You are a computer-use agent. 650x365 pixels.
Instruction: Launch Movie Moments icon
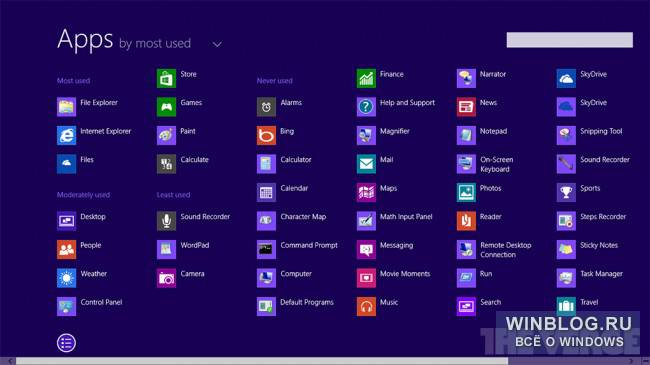click(x=366, y=278)
